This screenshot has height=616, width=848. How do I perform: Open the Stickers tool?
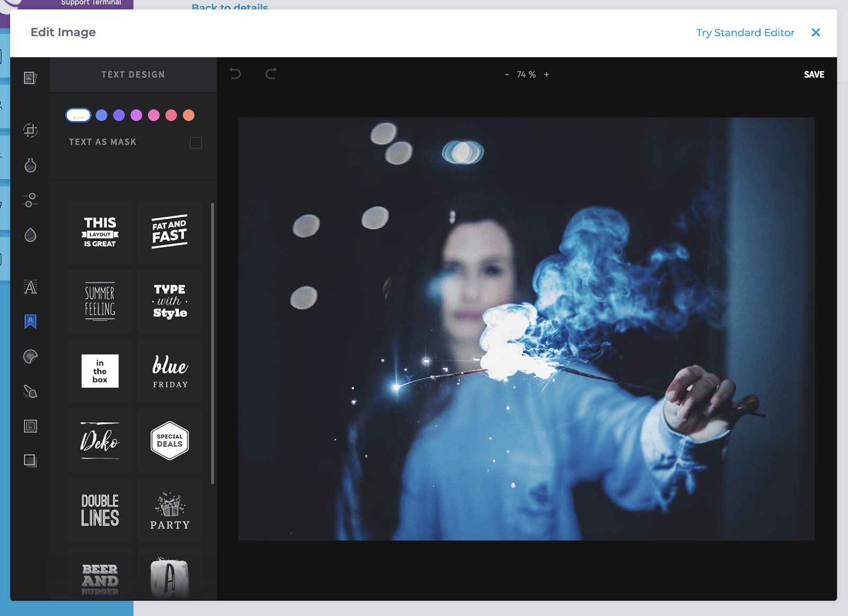point(30,356)
